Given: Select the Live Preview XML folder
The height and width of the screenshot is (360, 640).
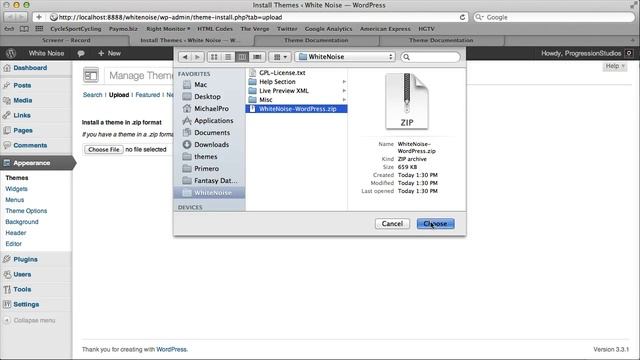Looking at the screenshot, I should (284, 91).
